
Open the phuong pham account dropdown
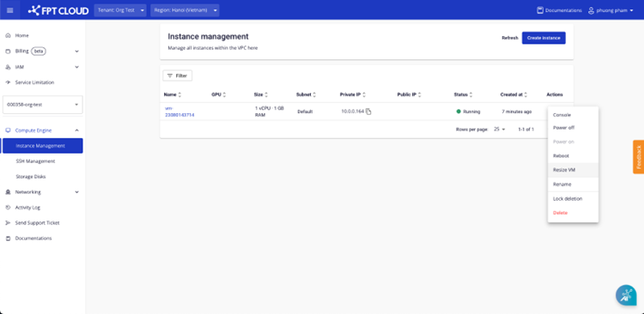[611, 10]
